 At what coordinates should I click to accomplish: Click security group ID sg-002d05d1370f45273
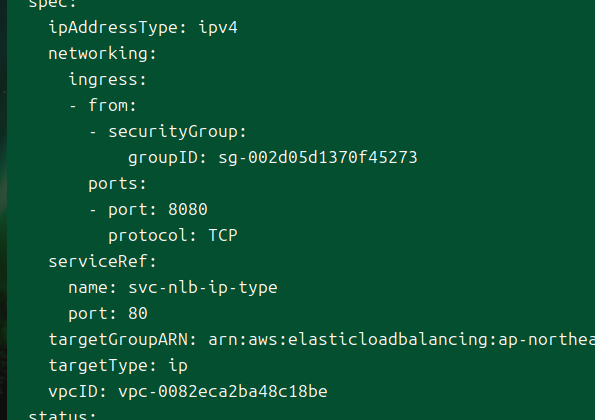click(318, 157)
